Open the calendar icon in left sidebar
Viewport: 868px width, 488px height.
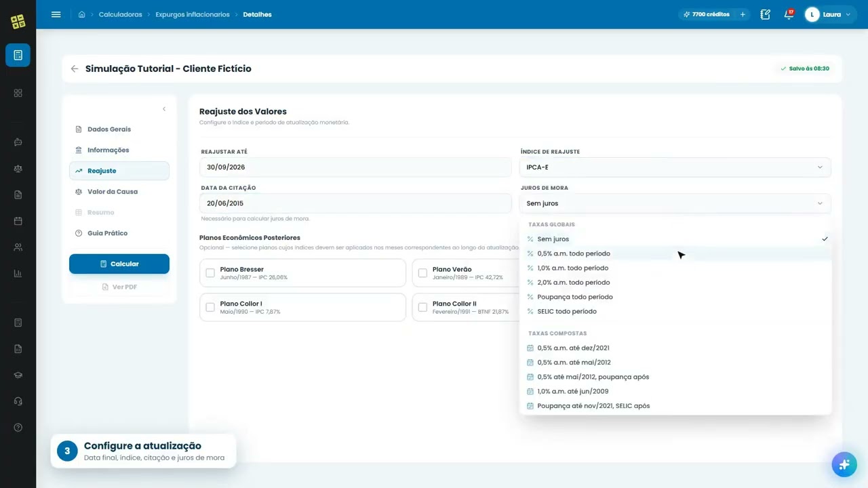pos(18,221)
